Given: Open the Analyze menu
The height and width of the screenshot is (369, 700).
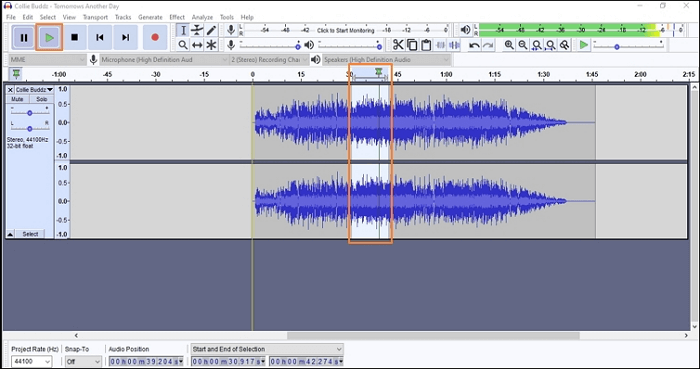Looking at the screenshot, I should [202, 17].
